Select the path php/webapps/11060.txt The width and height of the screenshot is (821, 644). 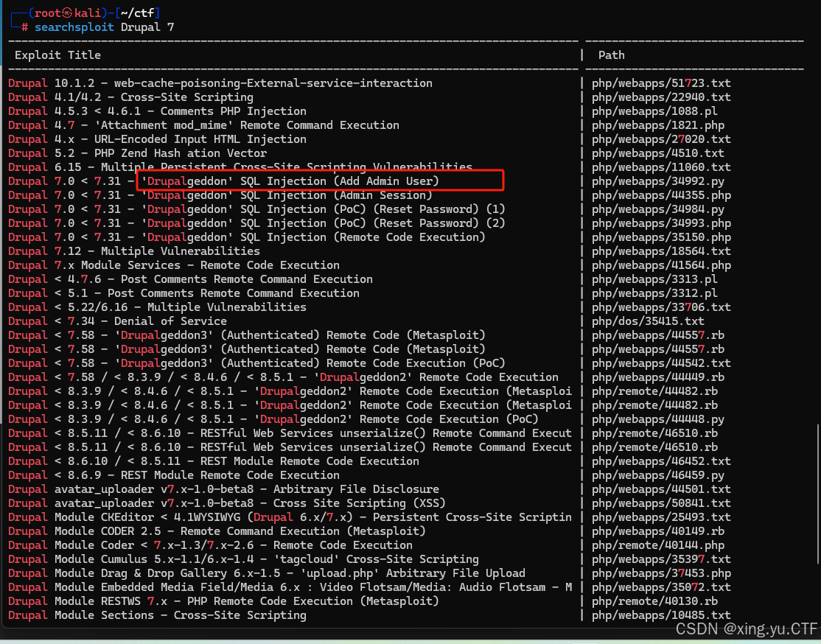pos(661,167)
